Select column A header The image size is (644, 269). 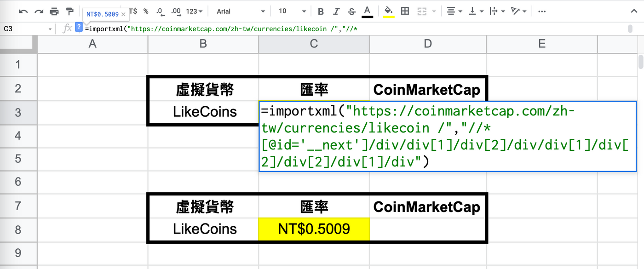(x=92, y=44)
